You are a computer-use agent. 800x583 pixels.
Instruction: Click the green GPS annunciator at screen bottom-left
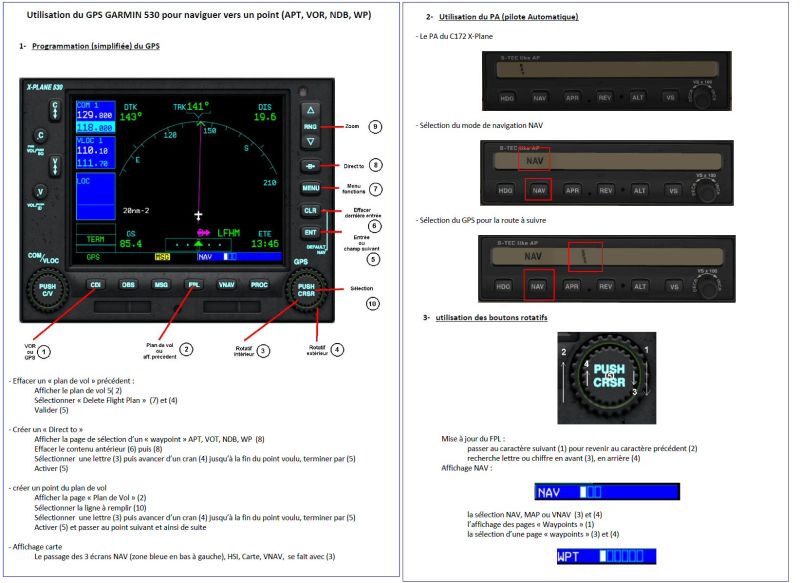tap(93, 257)
